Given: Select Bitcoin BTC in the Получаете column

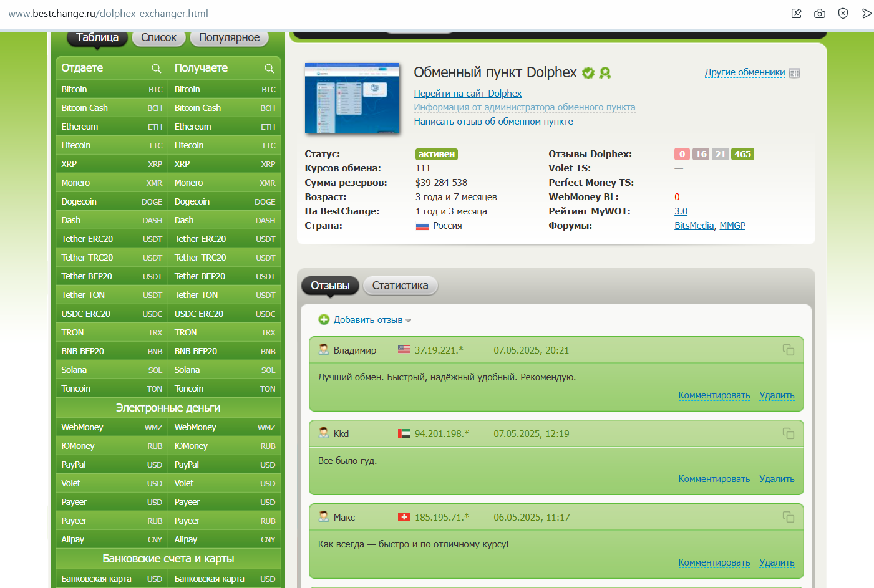Looking at the screenshot, I should [225, 89].
